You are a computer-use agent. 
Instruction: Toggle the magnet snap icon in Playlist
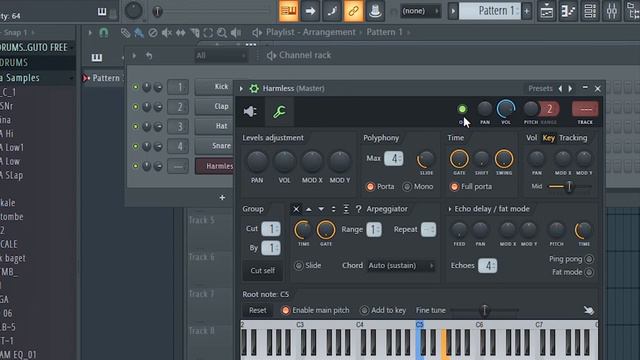104,33
